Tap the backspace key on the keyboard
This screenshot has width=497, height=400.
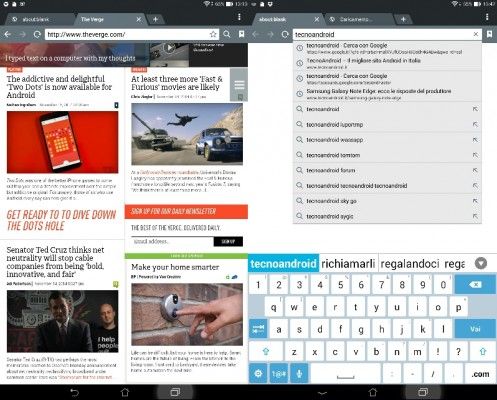(475, 285)
